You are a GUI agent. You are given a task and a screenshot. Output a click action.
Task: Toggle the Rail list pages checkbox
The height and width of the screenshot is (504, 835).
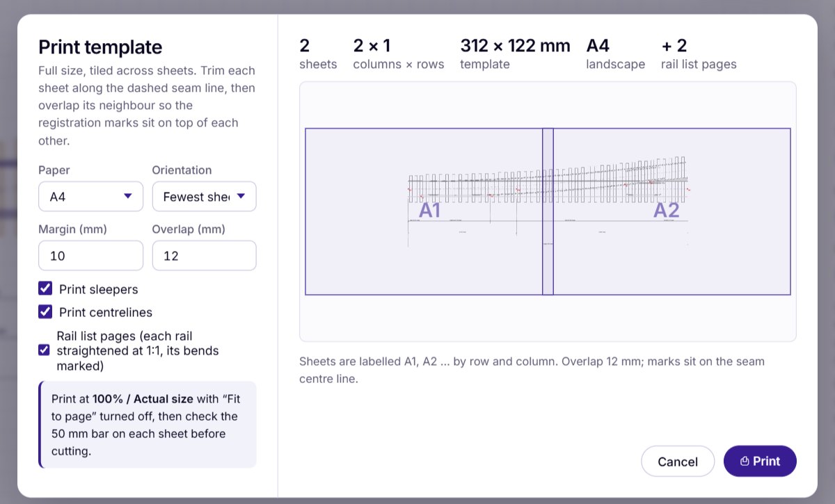(44, 350)
